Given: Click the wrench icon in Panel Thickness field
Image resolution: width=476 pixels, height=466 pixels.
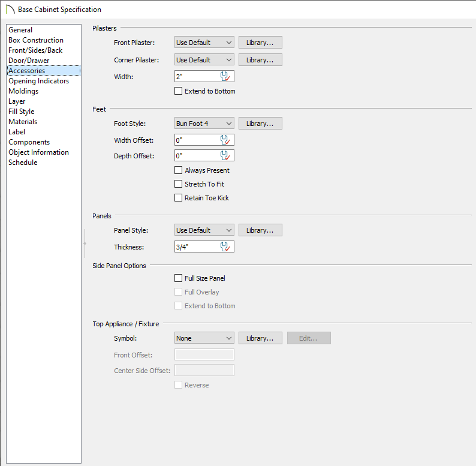Looking at the screenshot, I should pyautogui.click(x=225, y=246).
